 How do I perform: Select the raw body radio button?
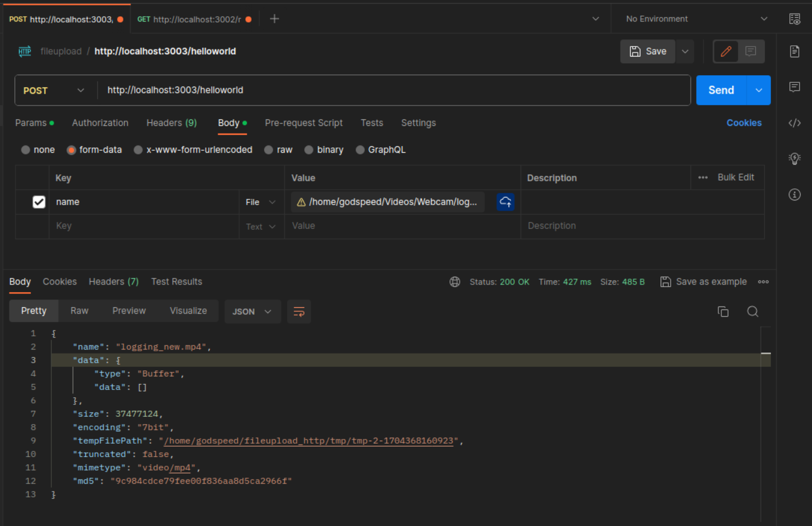pyautogui.click(x=269, y=150)
